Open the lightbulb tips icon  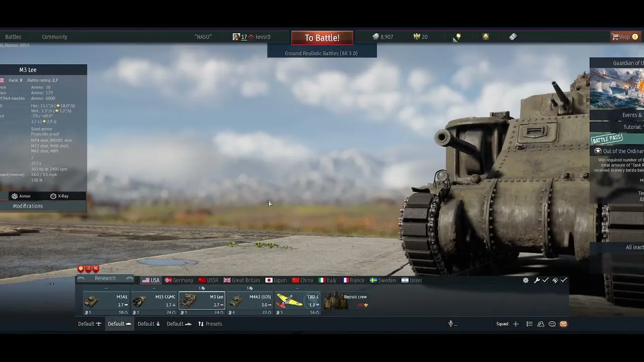[x=457, y=37]
